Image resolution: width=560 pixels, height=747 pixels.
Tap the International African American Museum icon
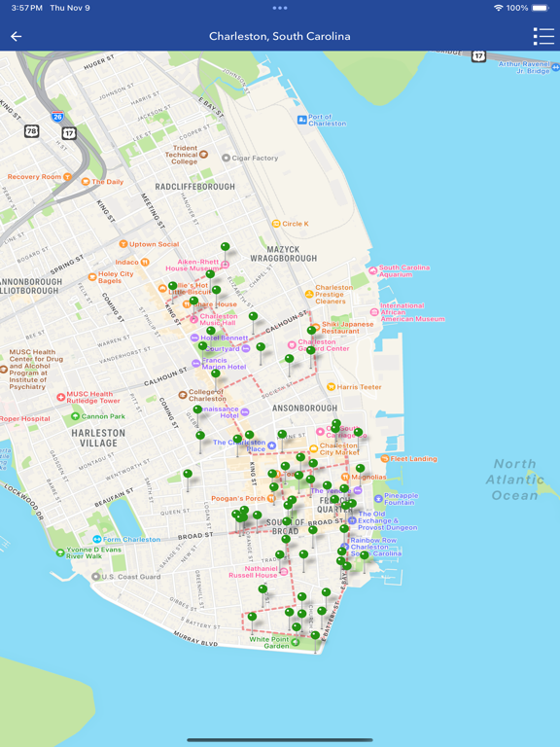tap(374, 312)
